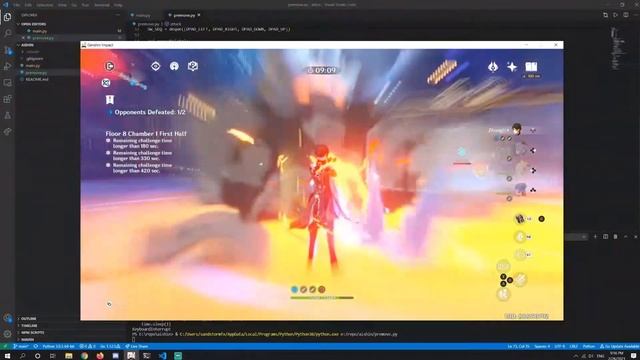Click the Explorer more actions ellipsis
The image size is (640, 360).
tap(118, 15)
